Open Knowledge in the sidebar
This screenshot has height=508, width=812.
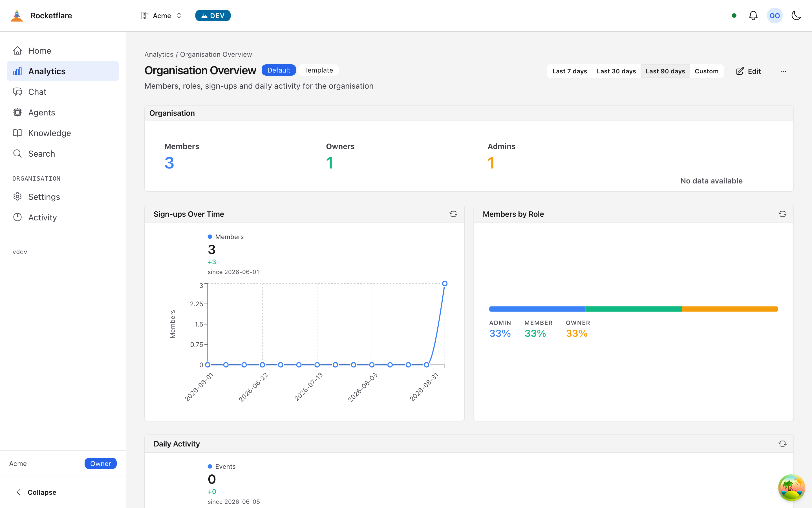click(63, 133)
